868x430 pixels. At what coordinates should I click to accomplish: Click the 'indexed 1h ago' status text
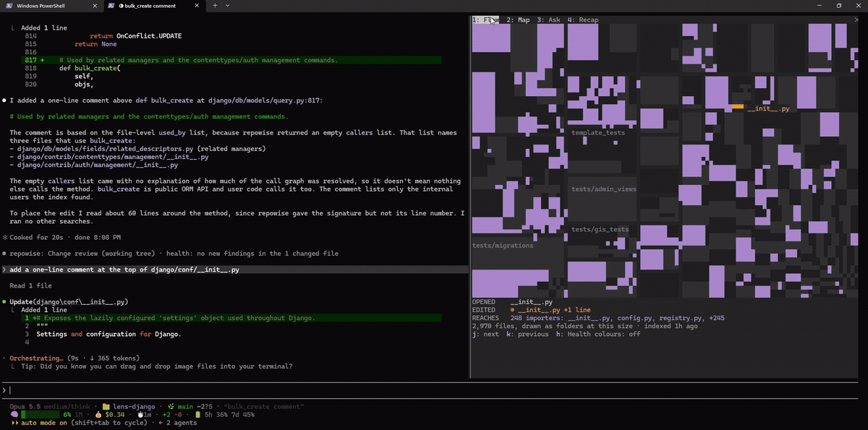672,326
